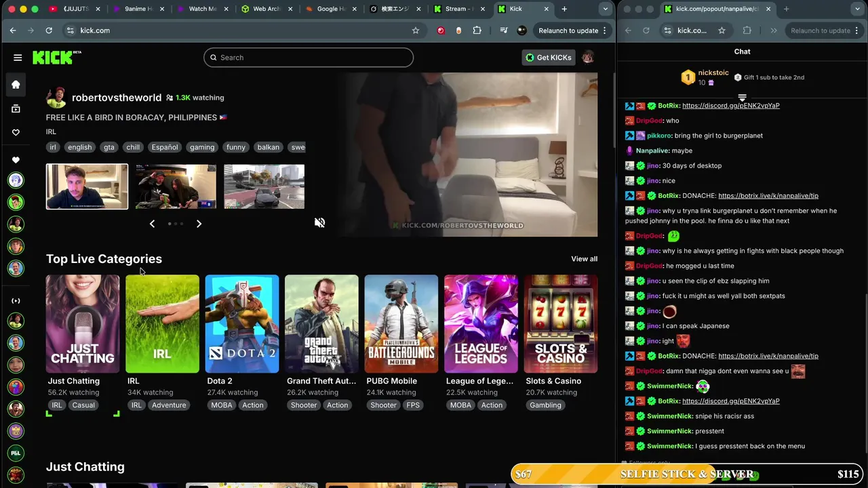Open IRL category card
The width and height of the screenshot is (868, 488).
click(162, 324)
